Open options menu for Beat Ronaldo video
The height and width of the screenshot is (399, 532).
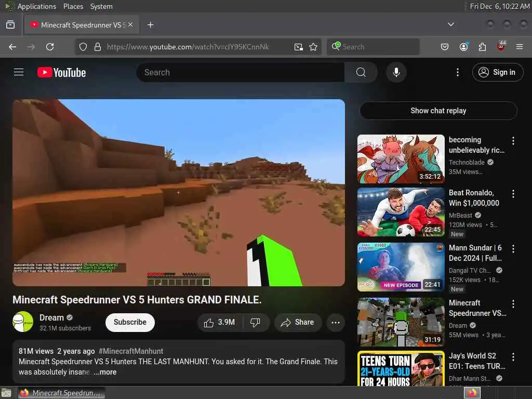point(513,194)
